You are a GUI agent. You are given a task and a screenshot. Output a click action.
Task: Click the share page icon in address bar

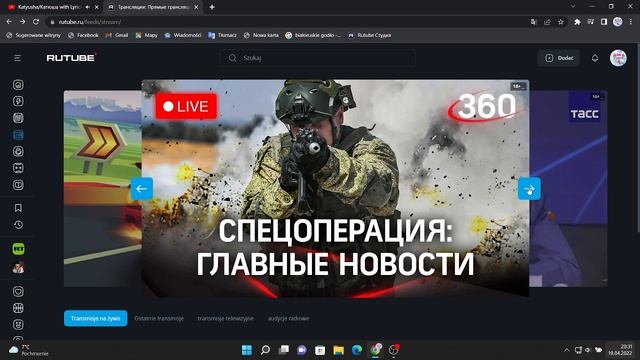[x=547, y=22]
